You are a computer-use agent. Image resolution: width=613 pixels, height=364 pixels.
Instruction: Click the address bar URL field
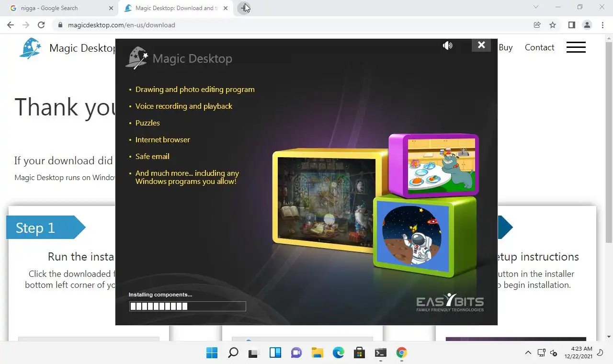click(292, 25)
